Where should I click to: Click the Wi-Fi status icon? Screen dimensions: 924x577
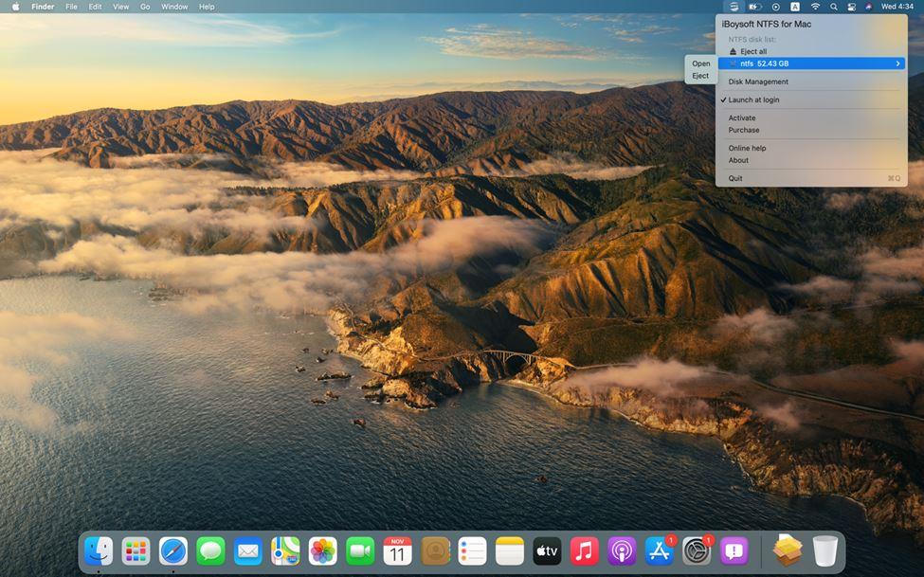tap(815, 7)
